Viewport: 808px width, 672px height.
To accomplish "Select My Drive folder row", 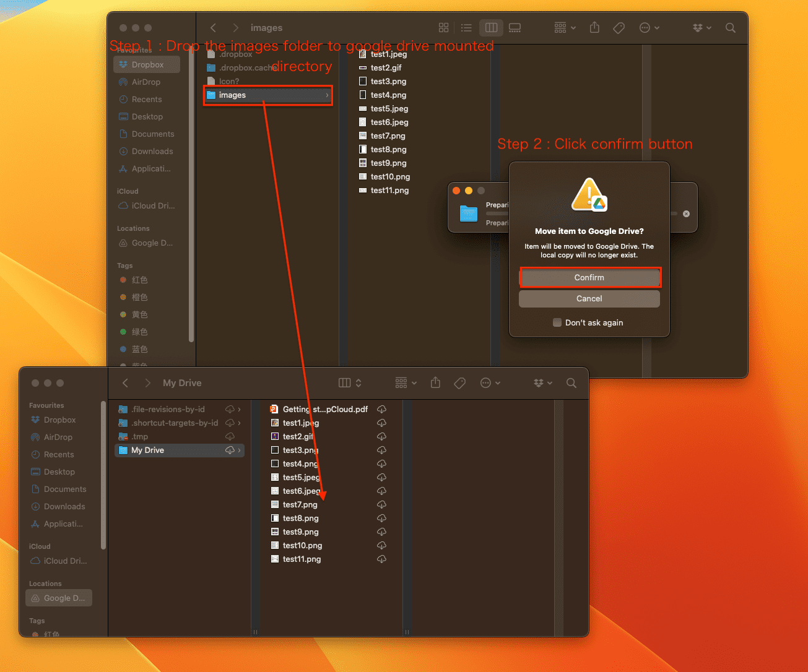I will (x=180, y=450).
